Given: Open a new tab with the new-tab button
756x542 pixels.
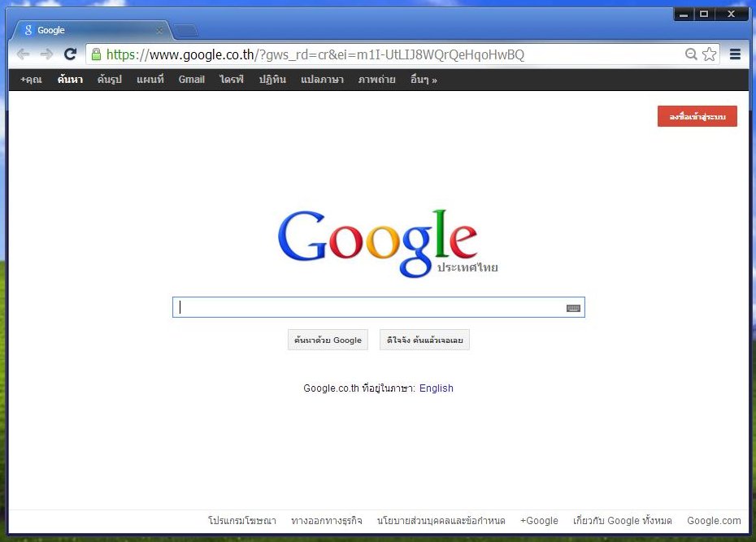Looking at the screenshot, I should [x=185, y=31].
